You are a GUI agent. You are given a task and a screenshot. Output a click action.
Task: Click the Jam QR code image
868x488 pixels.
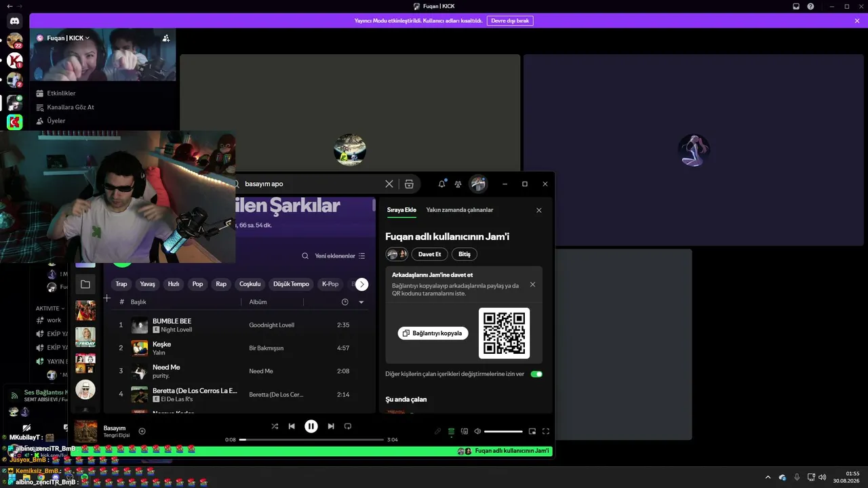pos(504,333)
